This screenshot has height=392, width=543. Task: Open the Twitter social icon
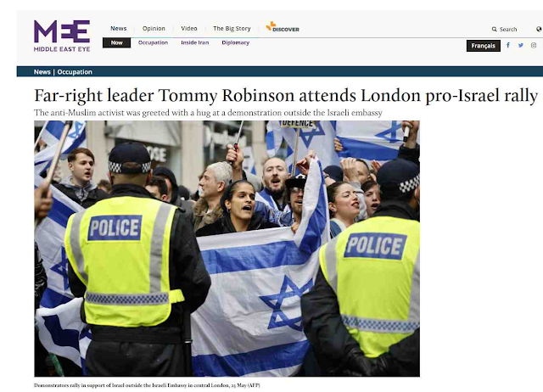coord(520,45)
